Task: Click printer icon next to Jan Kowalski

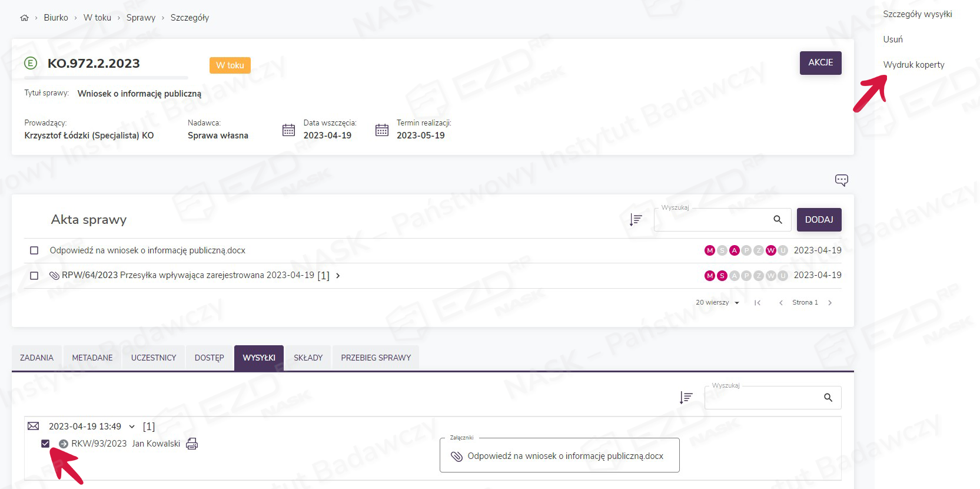Action: tap(192, 444)
